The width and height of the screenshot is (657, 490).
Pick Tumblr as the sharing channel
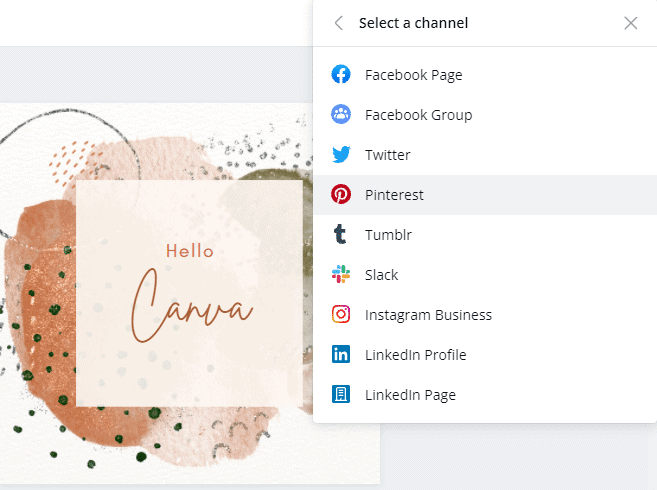(x=485, y=234)
